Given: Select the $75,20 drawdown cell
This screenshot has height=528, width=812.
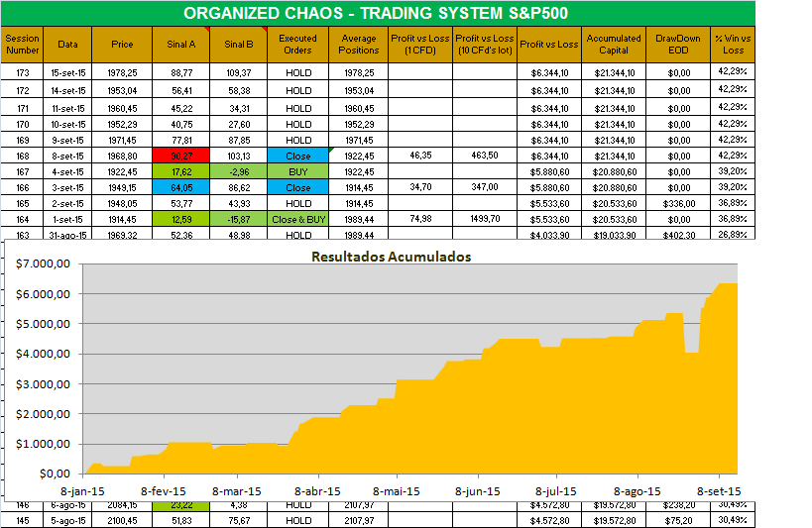Looking at the screenshot, I should click(x=678, y=520).
